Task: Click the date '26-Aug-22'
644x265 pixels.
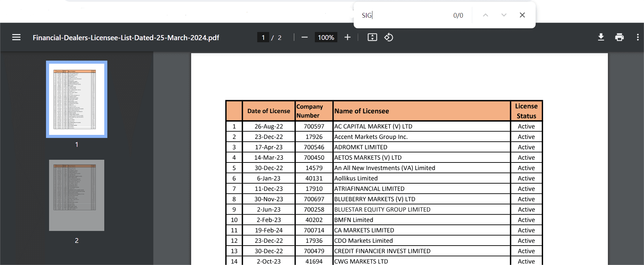Action: [269, 126]
